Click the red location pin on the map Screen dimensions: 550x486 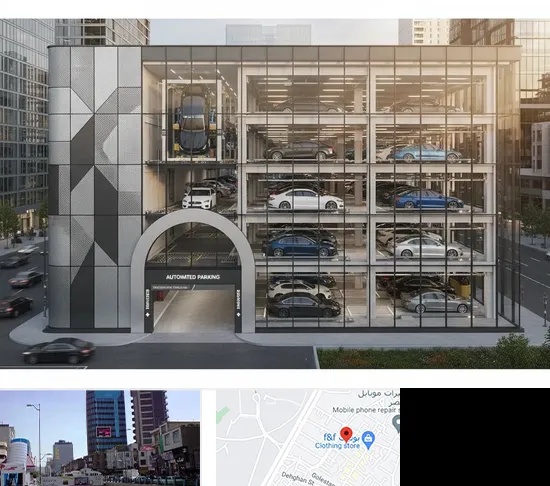point(346,434)
